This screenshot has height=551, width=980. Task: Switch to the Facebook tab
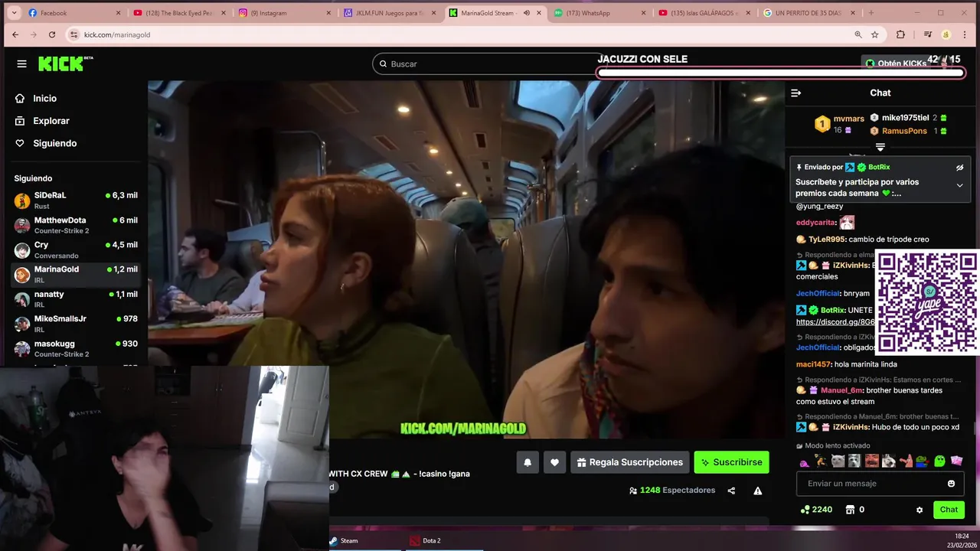(73, 13)
